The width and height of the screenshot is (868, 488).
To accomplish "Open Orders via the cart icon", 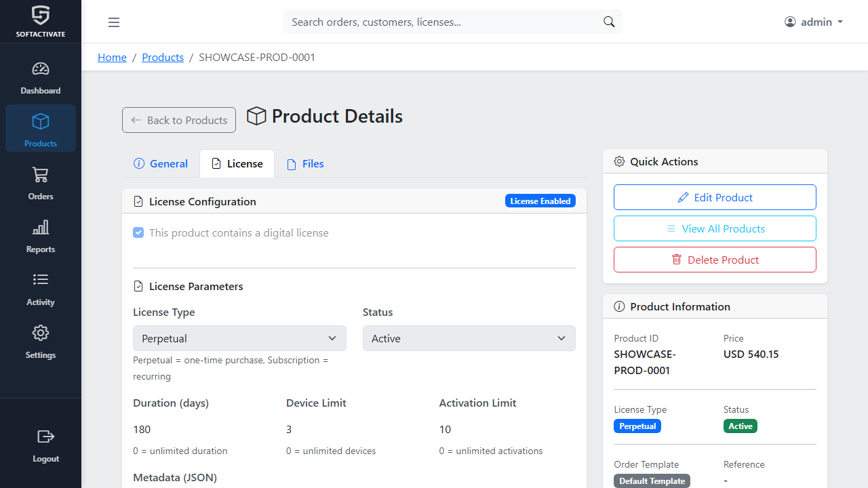I will point(41,175).
